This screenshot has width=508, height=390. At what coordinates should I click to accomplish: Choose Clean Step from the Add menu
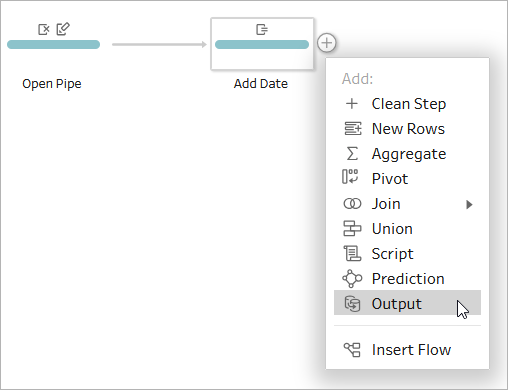[x=407, y=104]
